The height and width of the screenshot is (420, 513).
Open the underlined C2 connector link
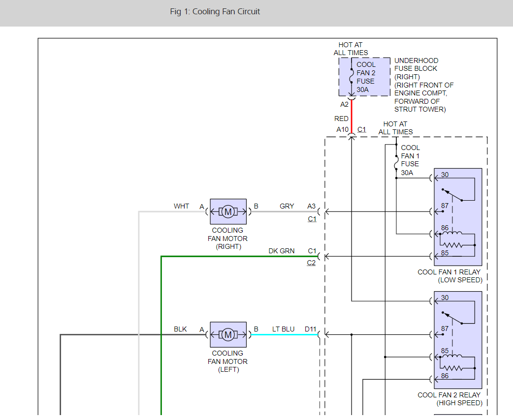(311, 263)
